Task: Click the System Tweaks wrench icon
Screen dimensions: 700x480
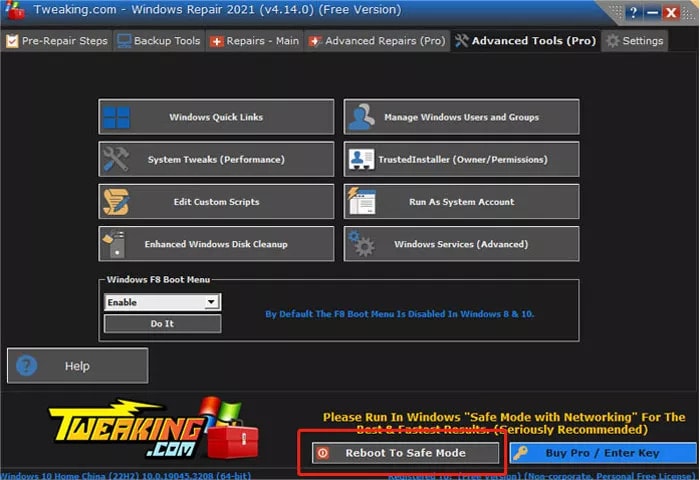Action: pos(116,159)
